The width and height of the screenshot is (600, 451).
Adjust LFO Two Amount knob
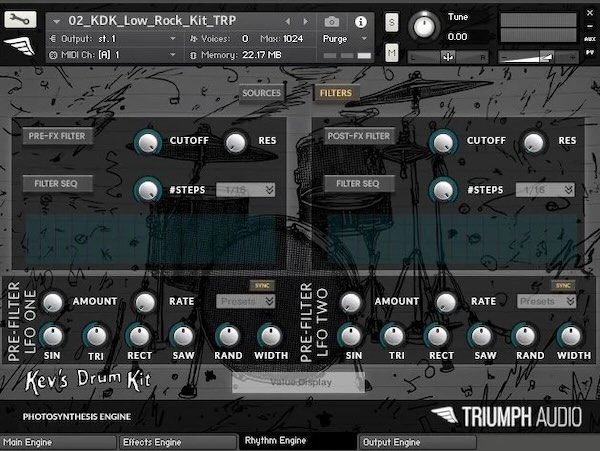click(x=351, y=302)
